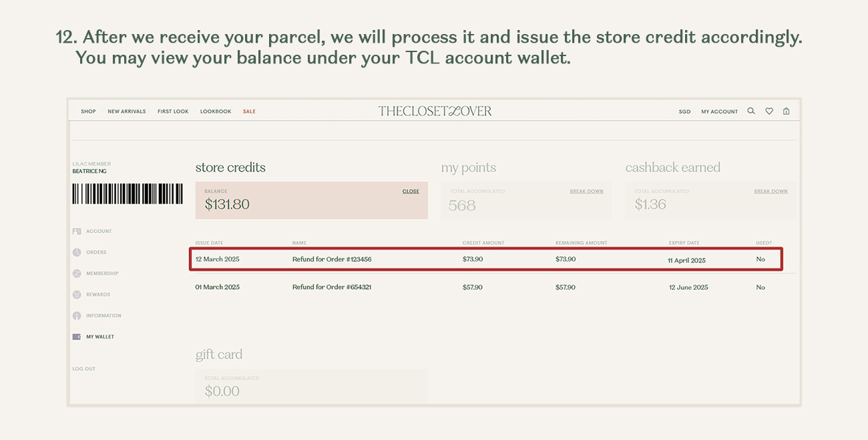Screen dimensions: 868x440
Task: Click the Information sidebar icon
Action: [77, 316]
